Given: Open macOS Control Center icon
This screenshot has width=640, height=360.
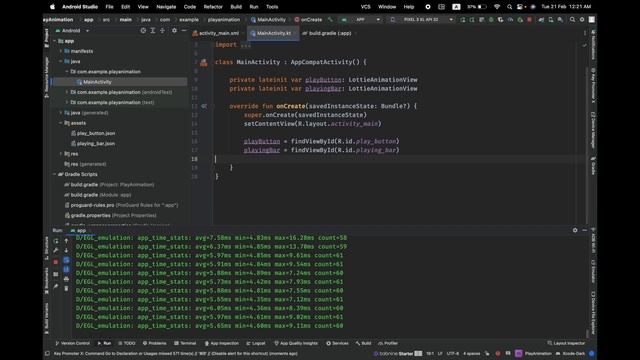Looking at the screenshot, I should [x=520, y=7].
